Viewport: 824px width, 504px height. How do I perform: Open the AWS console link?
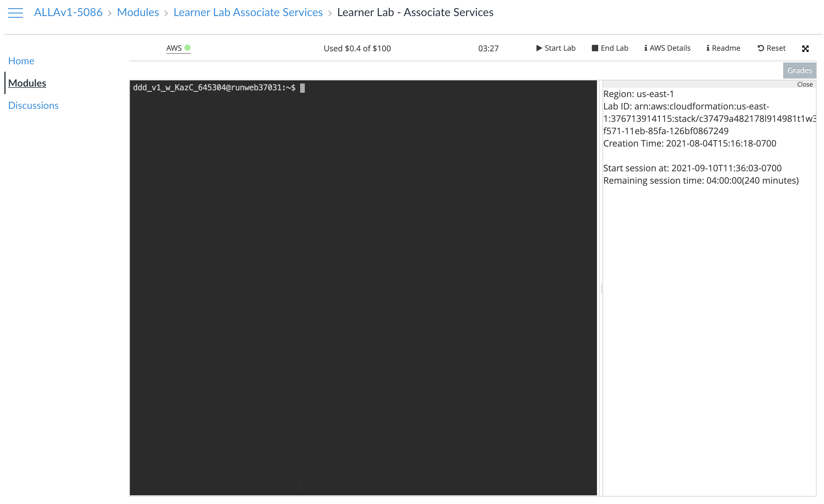(174, 48)
